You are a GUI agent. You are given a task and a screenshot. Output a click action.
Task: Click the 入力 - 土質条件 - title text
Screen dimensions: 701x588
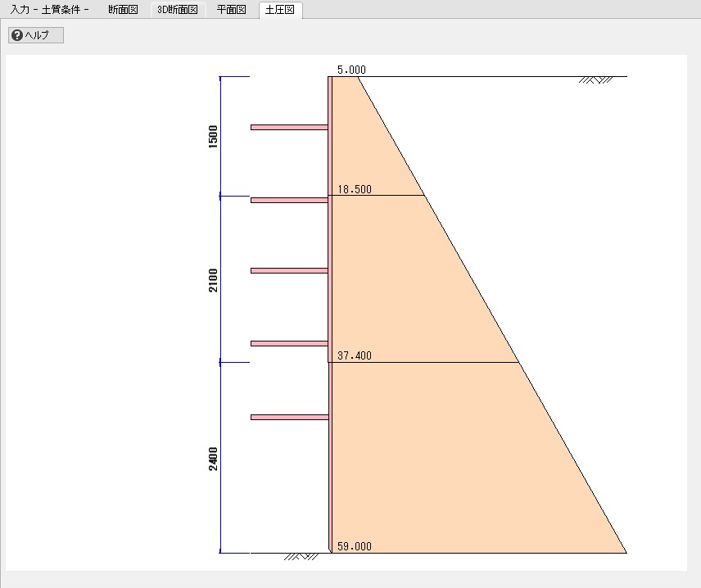[x=49, y=9]
